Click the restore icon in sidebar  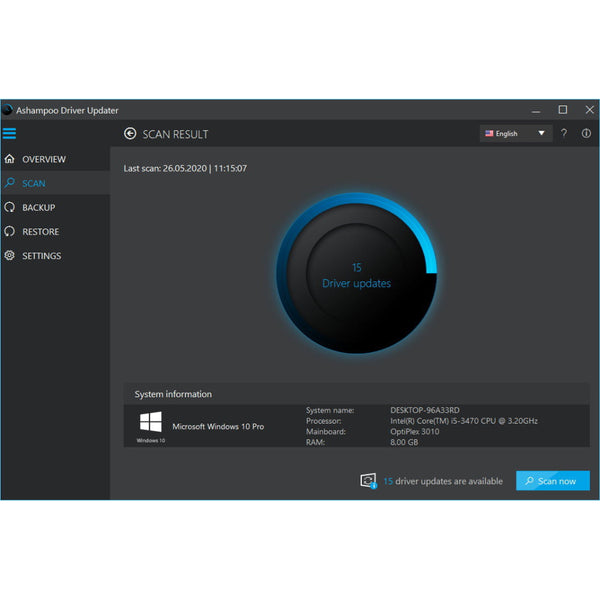tap(10, 231)
